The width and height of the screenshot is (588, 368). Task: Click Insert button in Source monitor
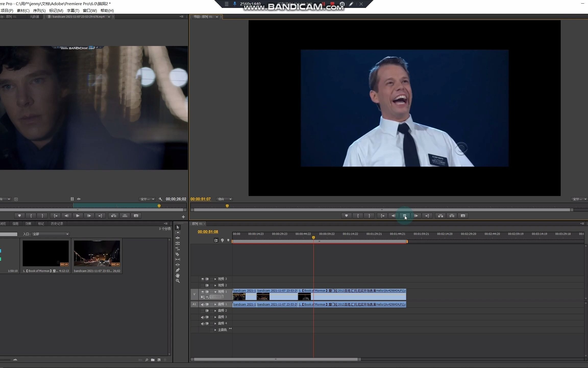point(114,216)
